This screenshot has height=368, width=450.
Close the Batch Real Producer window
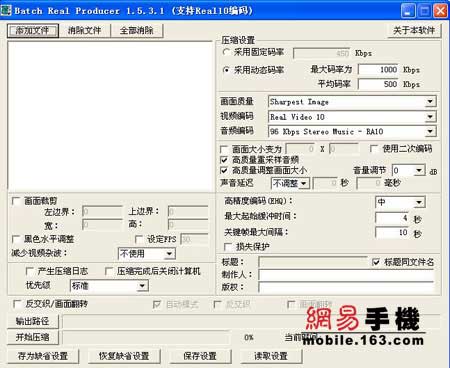click(441, 11)
